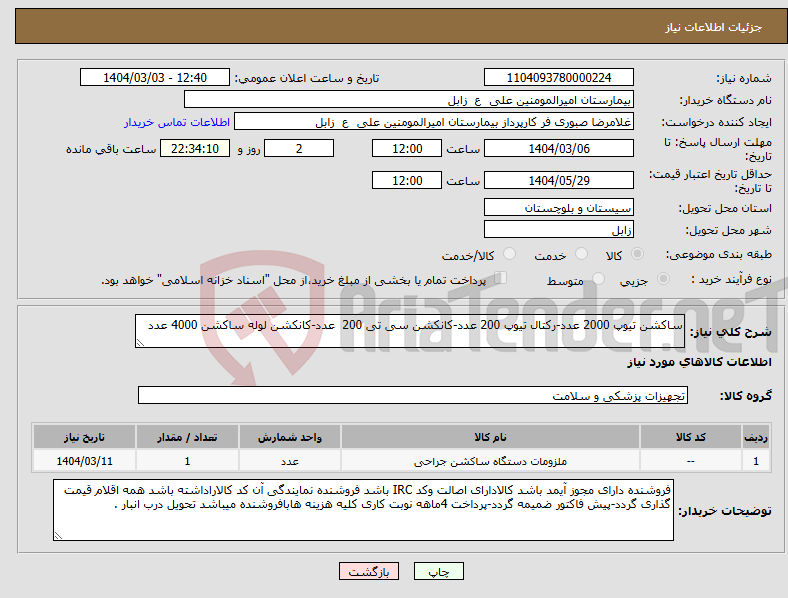Click the delivery city field زابل
The width and height of the screenshot is (788, 598).
[559, 230]
